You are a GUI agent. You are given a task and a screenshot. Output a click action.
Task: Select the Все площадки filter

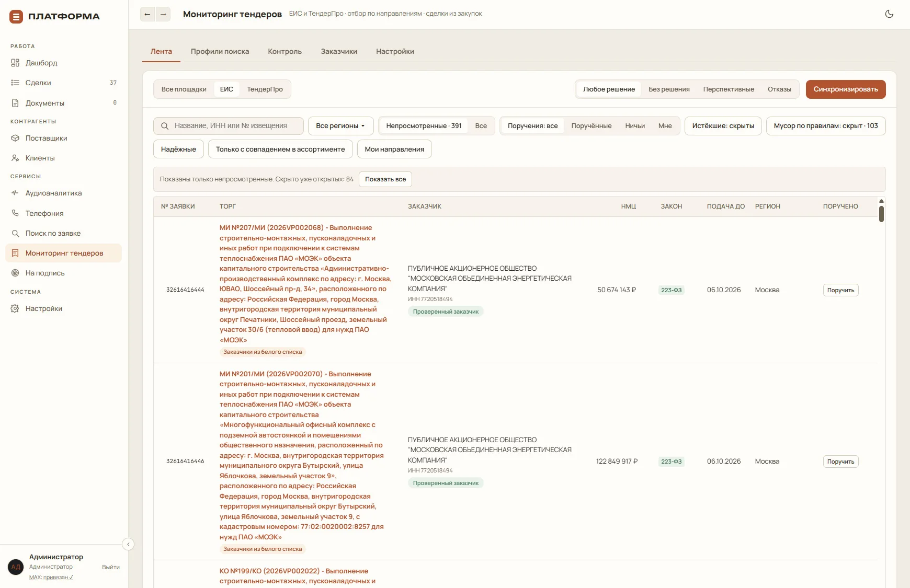click(184, 89)
